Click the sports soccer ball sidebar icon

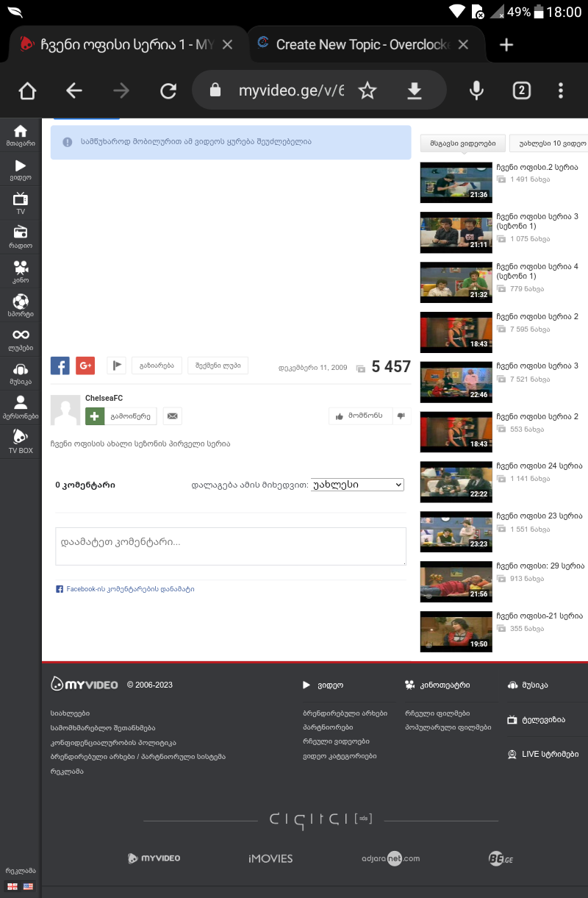tap(21, 305)
